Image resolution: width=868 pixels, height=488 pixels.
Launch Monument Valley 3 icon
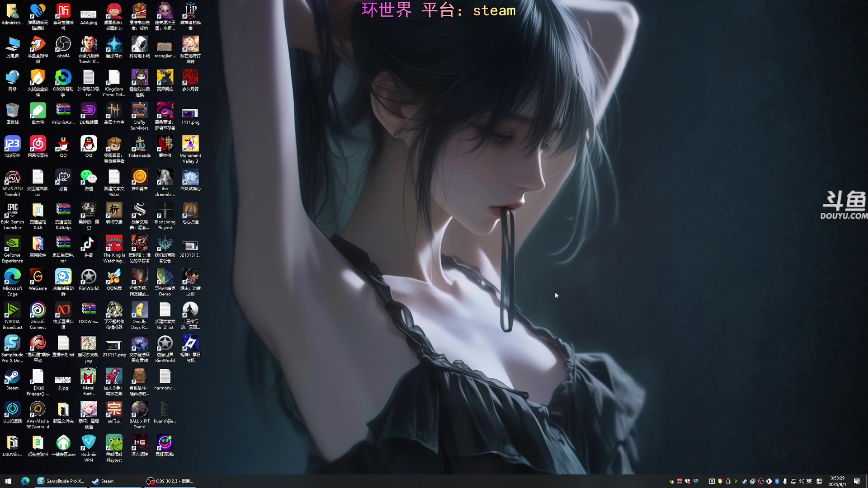click(x=190, y=150)
